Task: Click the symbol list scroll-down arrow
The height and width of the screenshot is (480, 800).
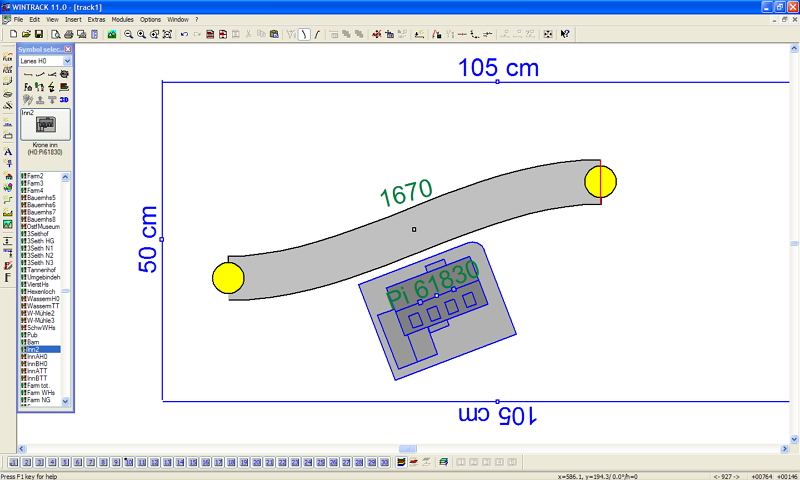Action: pyautogui.click(x=65, y=401)
